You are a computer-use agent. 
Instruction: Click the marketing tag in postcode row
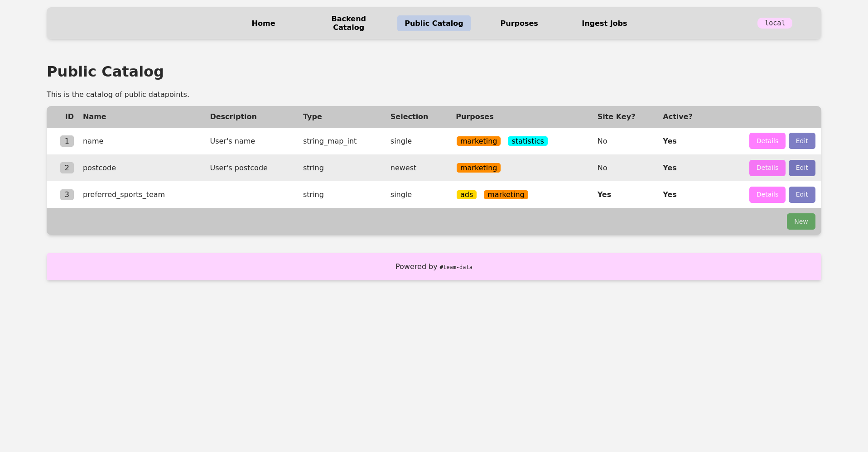point(478,168)
